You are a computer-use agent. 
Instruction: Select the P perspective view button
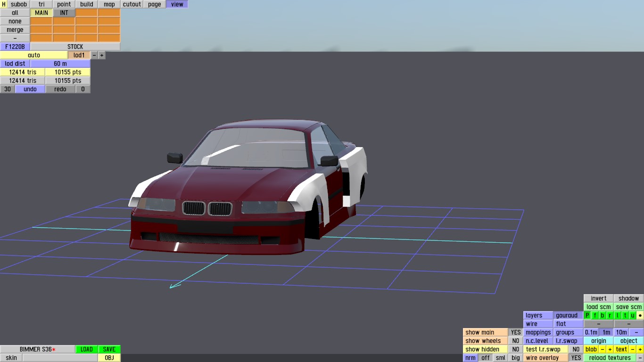587,315
